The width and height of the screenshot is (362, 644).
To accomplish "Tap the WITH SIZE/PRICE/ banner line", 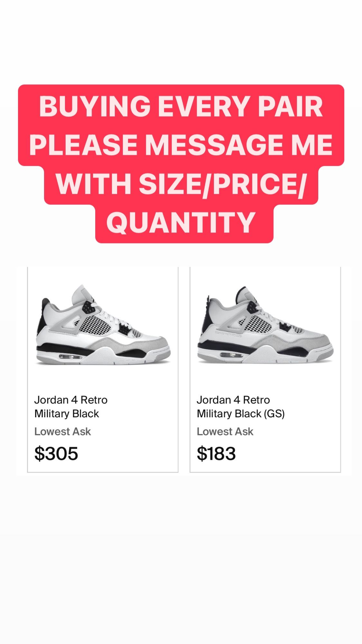I will click(181, 184).
